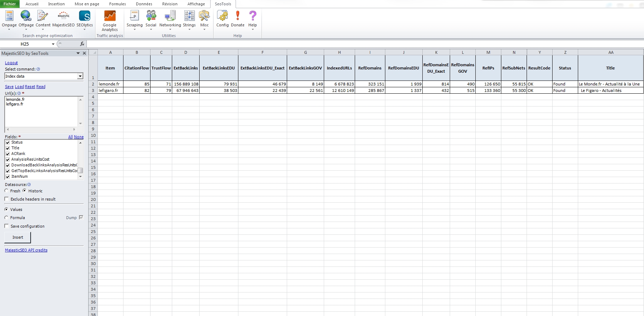Viewport: 644px width, 316px height.
Task: Click the None fields link
Action: [79, 137]
